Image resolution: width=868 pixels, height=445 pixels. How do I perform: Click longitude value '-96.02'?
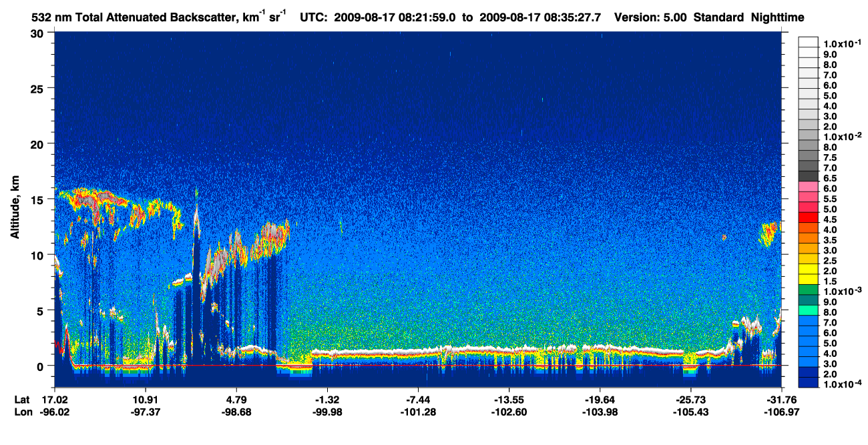coord(55,412)
